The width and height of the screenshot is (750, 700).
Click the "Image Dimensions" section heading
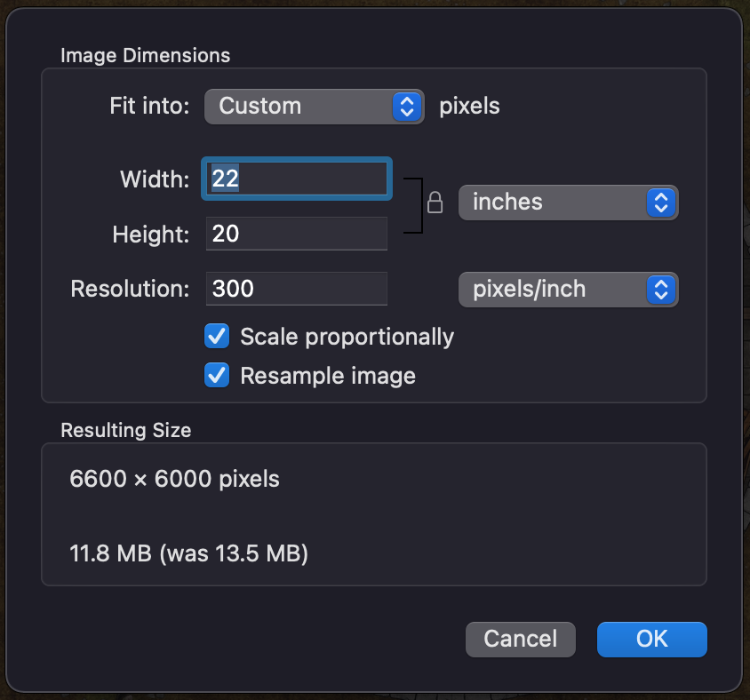pos(145,55)
